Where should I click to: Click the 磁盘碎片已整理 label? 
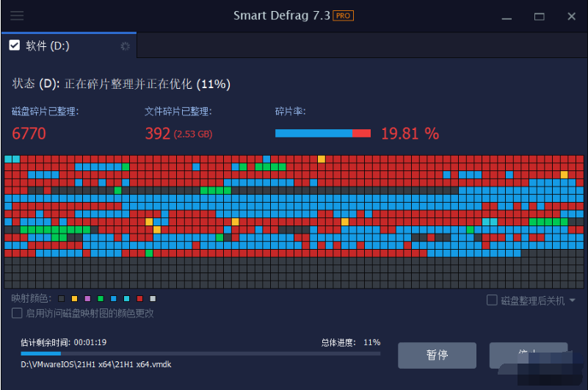tap(45, 112)
